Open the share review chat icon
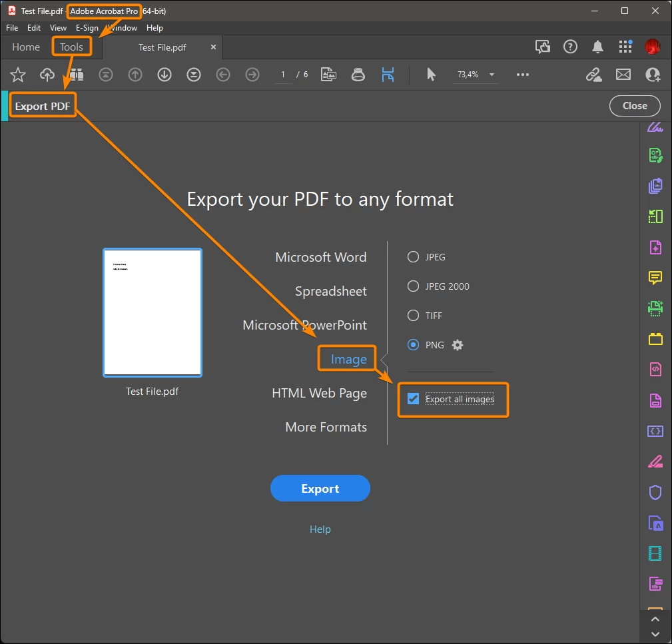 pyautogui.click(x=543, y=47)
